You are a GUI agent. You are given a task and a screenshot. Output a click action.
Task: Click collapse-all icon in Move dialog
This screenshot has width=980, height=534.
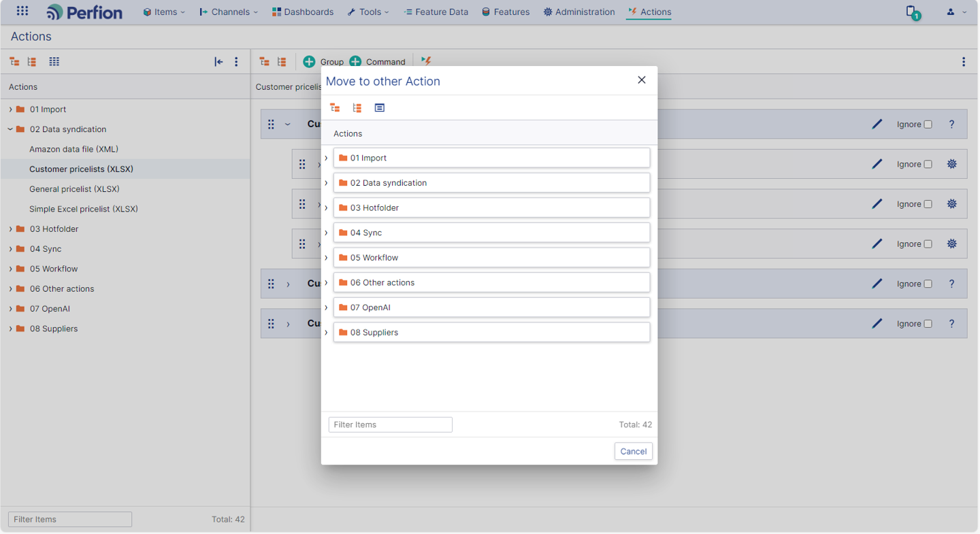click(335, 107)
